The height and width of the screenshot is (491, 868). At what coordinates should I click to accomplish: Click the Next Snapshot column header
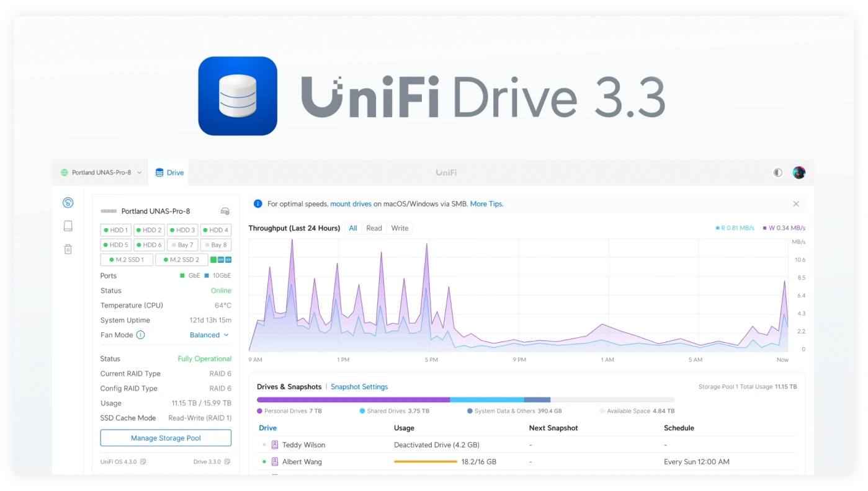(553, 428)
